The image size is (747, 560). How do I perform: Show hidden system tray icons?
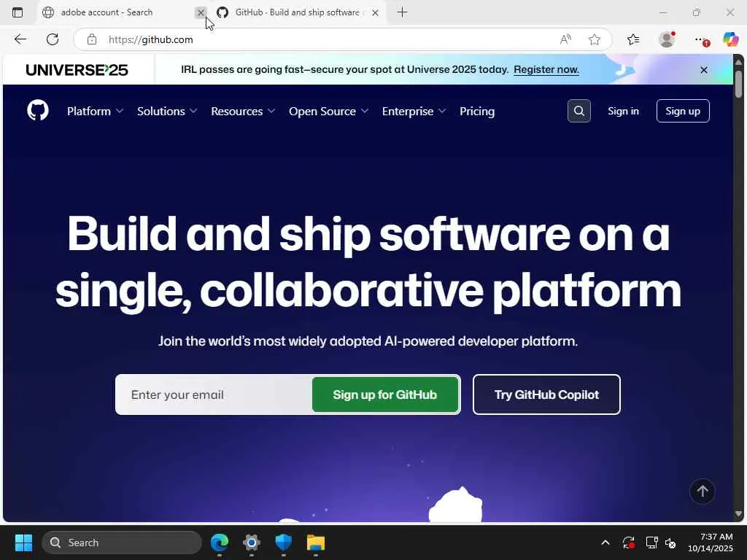click(605, 542)
